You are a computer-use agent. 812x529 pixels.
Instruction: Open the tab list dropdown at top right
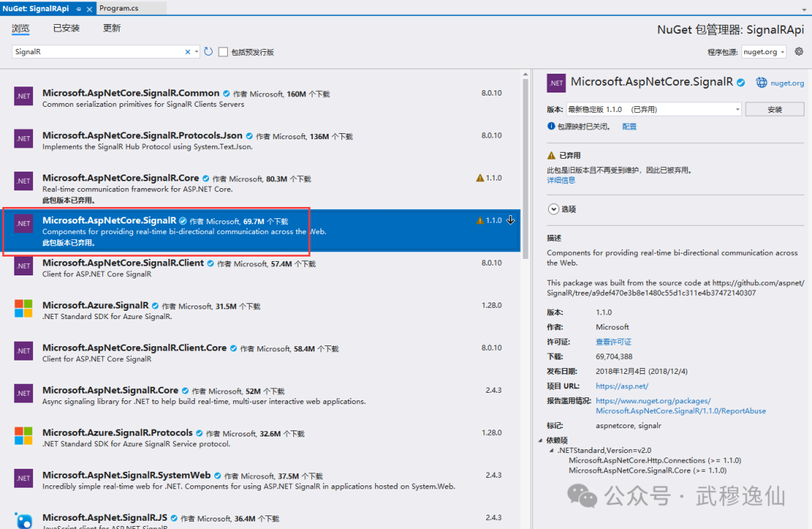[x=804, y=9]
